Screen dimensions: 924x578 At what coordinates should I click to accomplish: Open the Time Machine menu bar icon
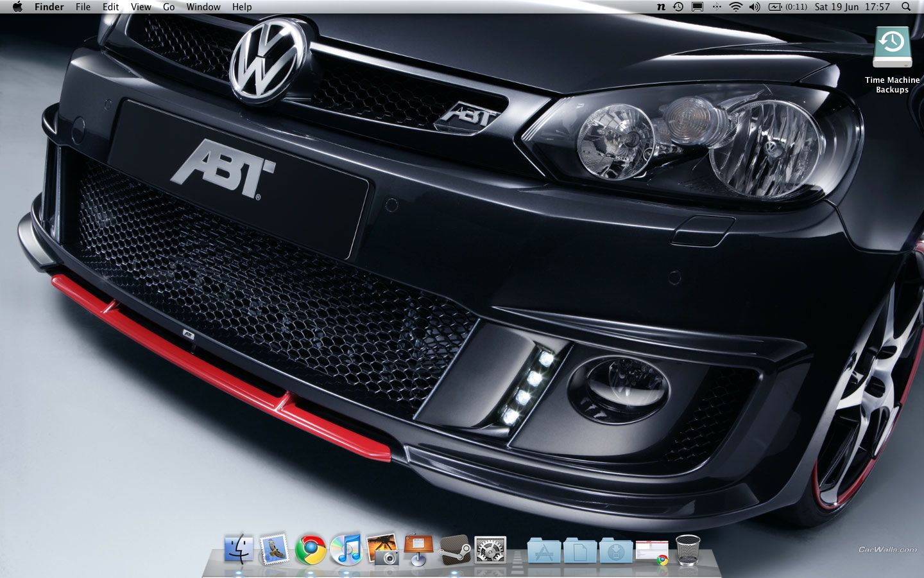click(x=678, y=7)
